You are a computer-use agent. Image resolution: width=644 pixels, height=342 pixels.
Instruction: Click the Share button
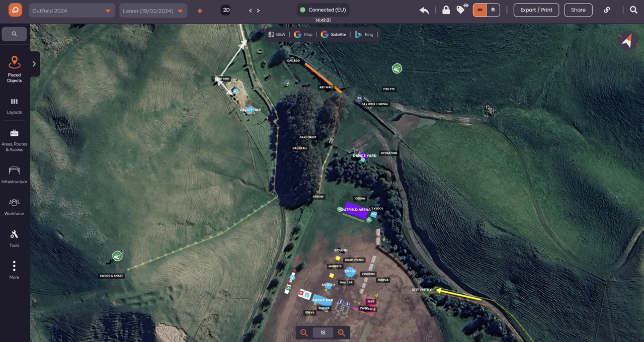578,10
